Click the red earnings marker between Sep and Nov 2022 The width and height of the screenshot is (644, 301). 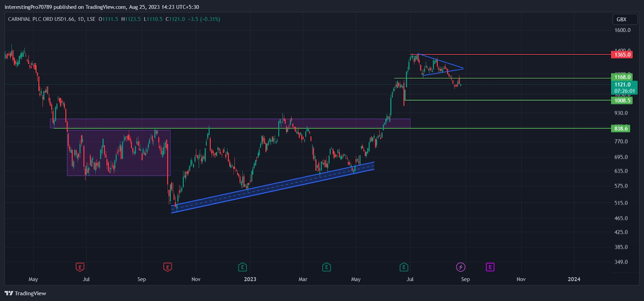[x=167, y=267]
